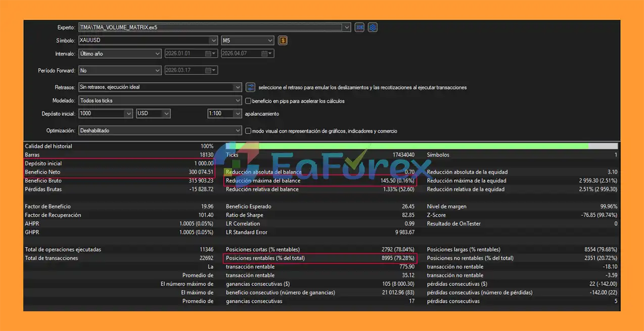The height and width of the screenshot is (331, 644).
Task: Open expert settings via the gear icon
Action: pyautogui.click(x=373, y=27)
